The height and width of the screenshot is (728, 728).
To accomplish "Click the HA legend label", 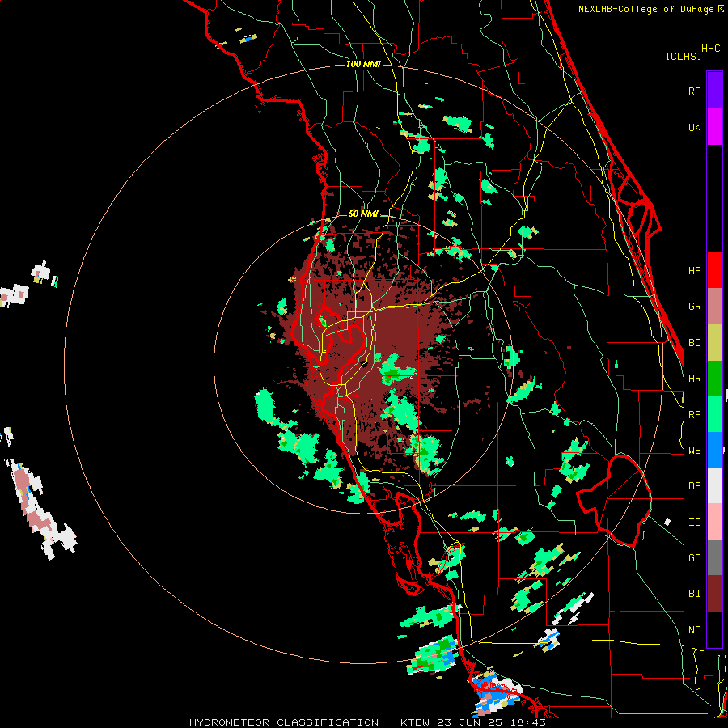I will (694, 271).
